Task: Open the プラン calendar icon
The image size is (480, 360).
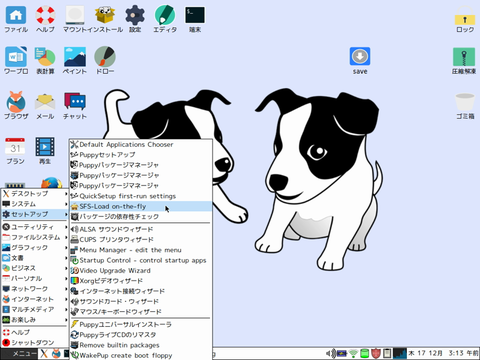Action: [x=15, y=147]
